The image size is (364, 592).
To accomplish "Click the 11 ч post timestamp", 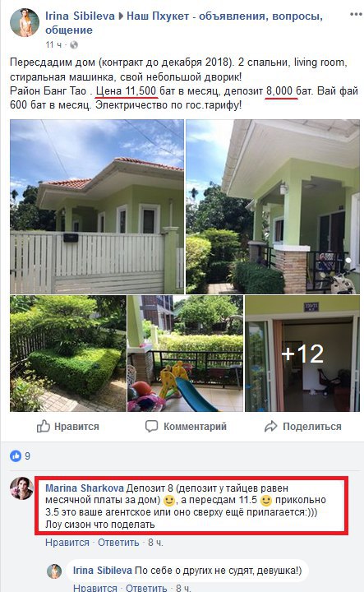I will [53, 45].
